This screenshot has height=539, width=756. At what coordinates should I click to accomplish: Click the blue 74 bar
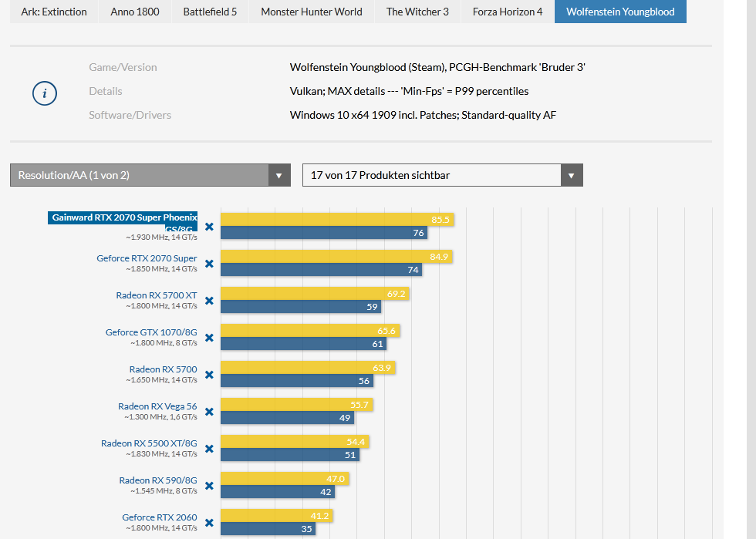322,270
